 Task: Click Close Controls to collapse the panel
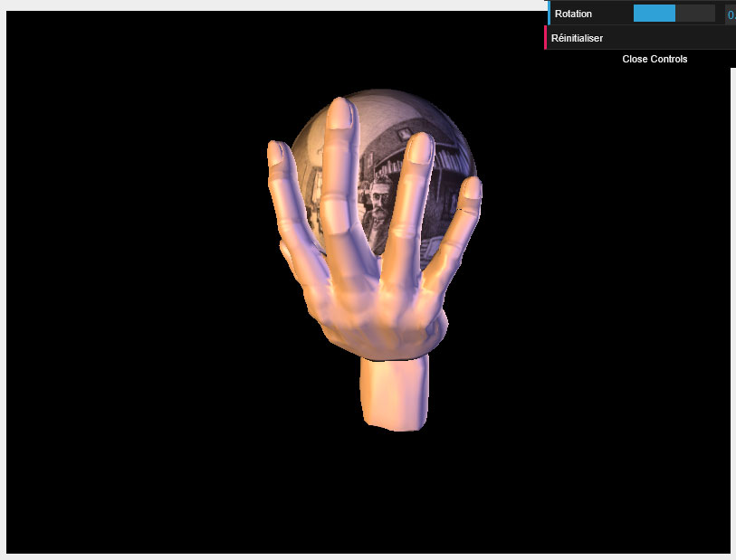655,59
